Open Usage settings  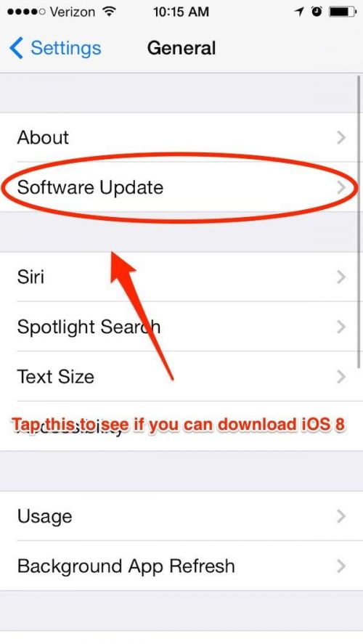tap(181, 516)
